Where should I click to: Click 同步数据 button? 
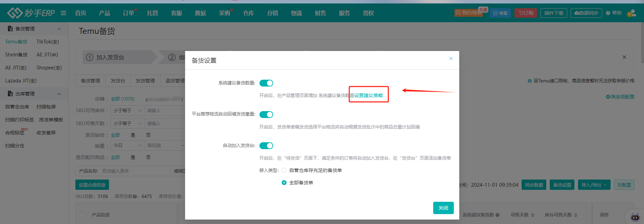tap(534, 185)
